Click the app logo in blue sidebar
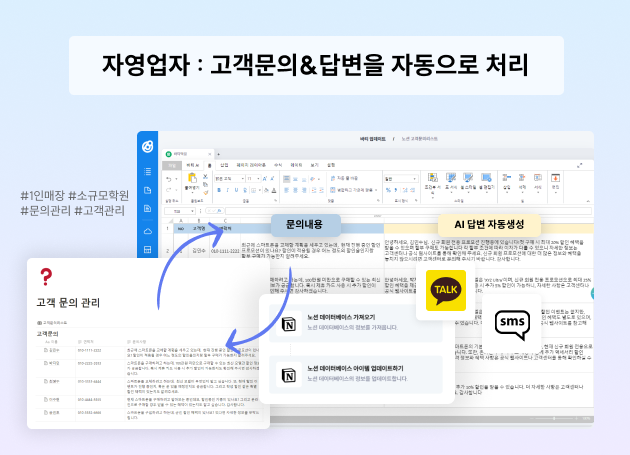 pyautogui.click(x=147, y=146)
